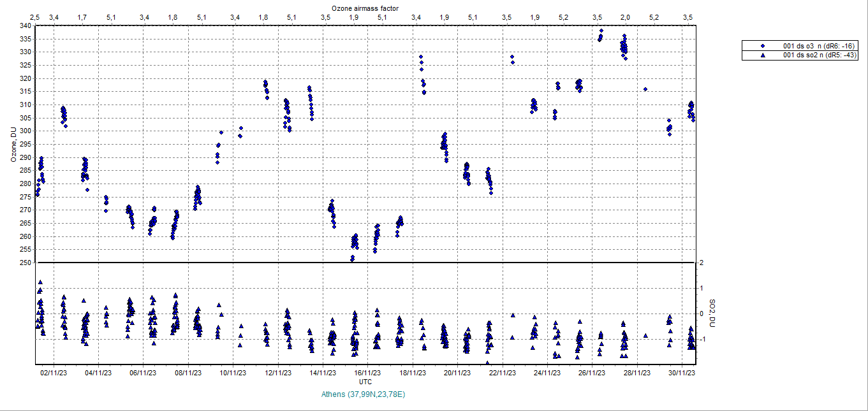
Task: Click the 340 value on the ozone axis
Action: (26, 25)
